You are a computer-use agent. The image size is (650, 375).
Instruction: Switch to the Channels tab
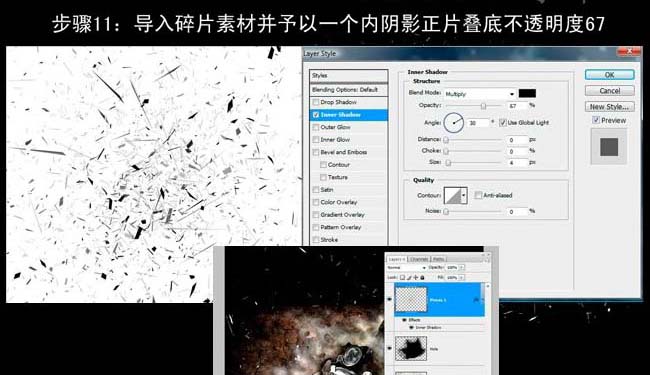(419, 259)
